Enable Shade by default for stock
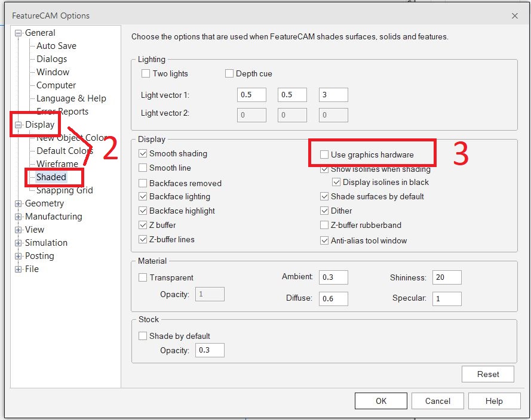The width and height of the screenshot is (531, 420). (x=143, y=336)
